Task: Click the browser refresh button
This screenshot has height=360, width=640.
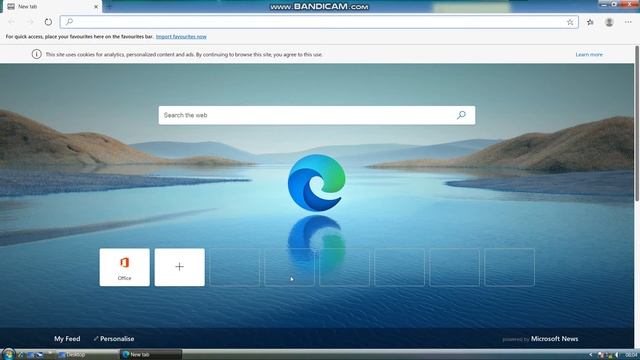Action: pos(48,22)
